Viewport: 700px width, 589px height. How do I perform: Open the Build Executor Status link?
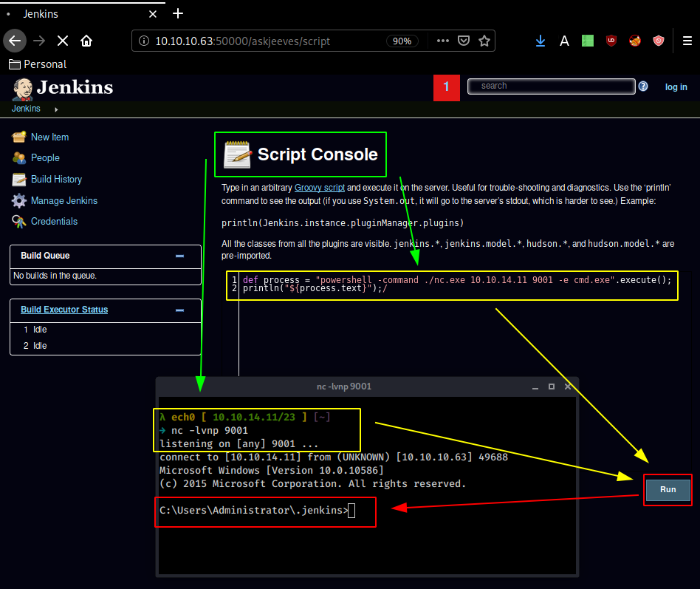click(64, 310)
